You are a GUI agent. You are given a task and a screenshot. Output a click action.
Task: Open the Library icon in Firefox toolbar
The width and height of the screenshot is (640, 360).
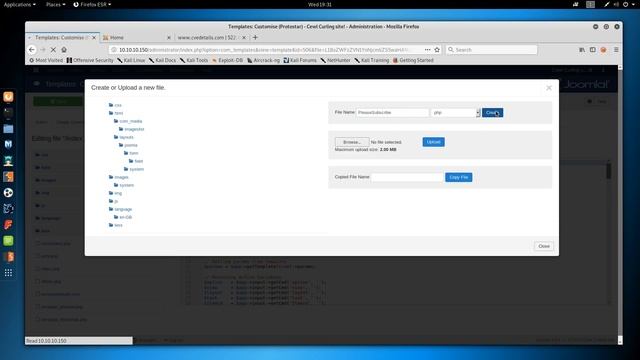pos(582,49)
